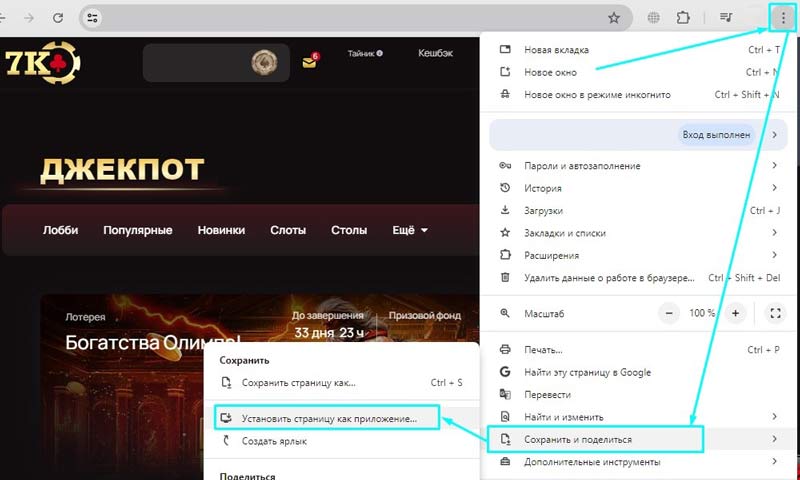Viewport: 800px width, 480px height.
Task: Click the round coin avatar icon
Action: pos(264,63)
